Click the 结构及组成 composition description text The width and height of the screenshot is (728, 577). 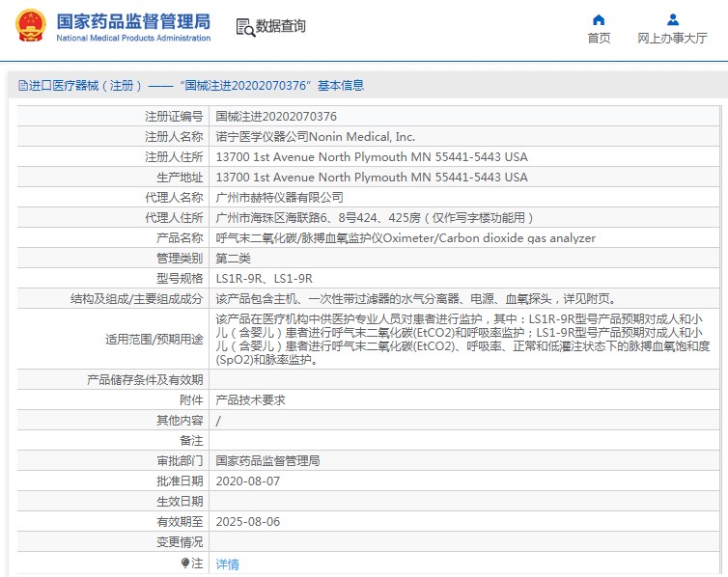click(x=415, y=299)
